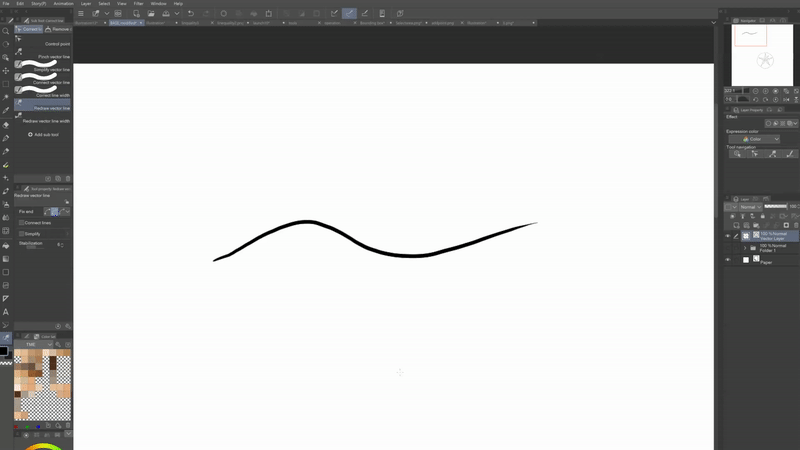Choose the Control point sub tool

click(42, 41)
